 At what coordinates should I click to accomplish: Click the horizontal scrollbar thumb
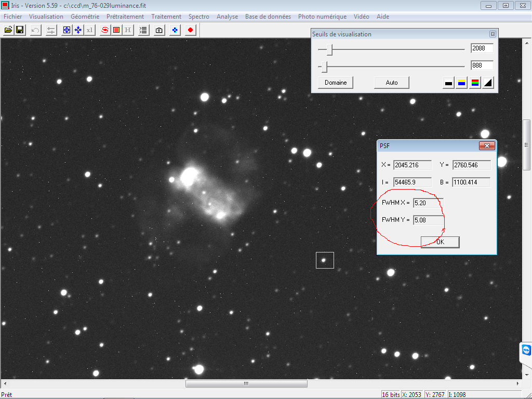pos(246,383)
